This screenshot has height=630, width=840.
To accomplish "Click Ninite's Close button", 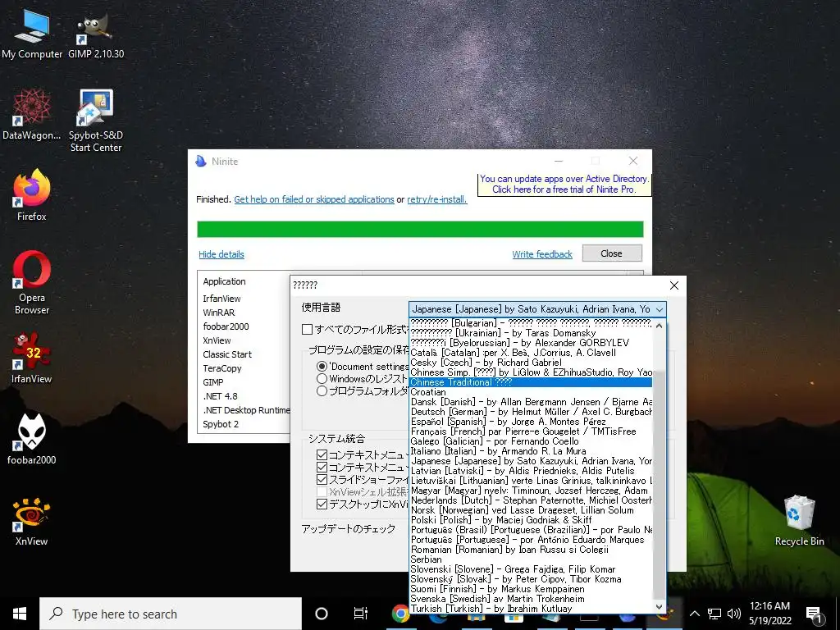I will [x=612, y=253].
